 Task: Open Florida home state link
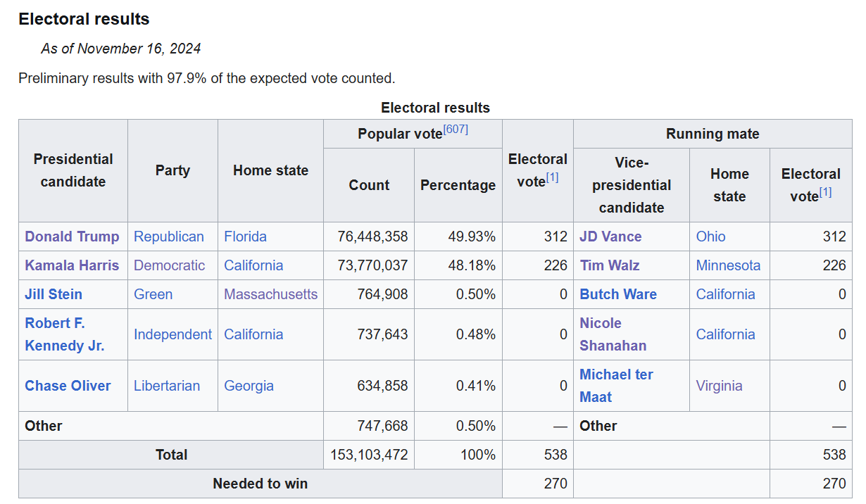(x=246, y=237)
